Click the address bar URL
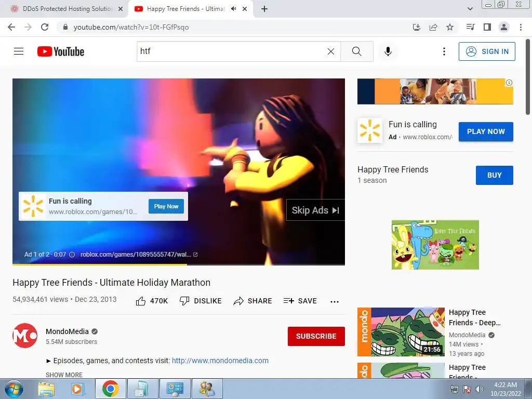Image resolution: width=532 pixels, height=399 pixels. (131, 27)
